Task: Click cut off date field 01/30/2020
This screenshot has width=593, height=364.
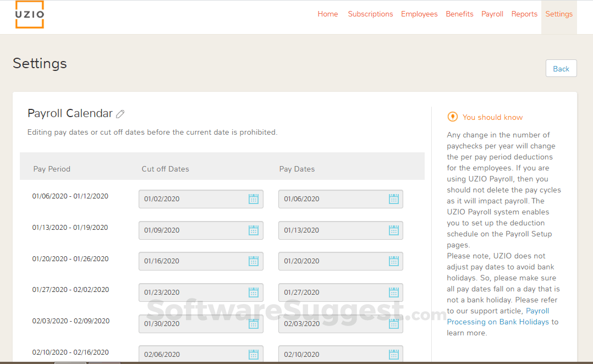Action: [201, 323]
